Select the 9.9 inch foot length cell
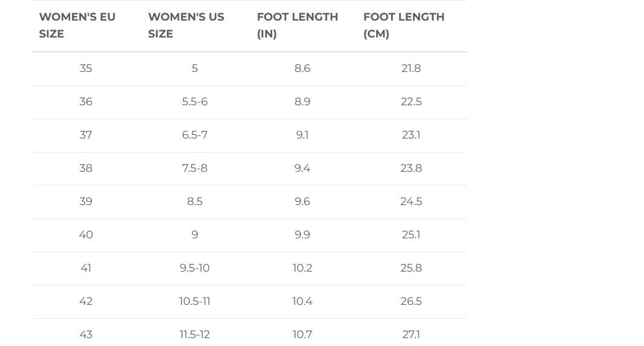644x346 pixels. coord(302,235)
